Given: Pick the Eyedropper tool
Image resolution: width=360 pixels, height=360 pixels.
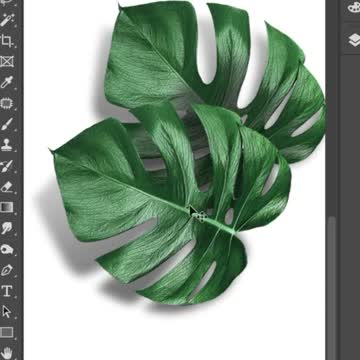Looking at the screenshot, I should [7, 82].
